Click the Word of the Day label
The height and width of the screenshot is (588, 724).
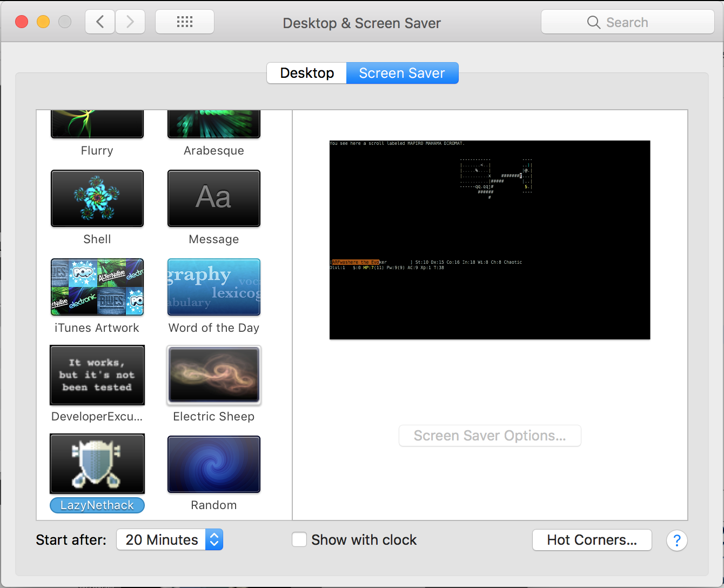(214, 328)
